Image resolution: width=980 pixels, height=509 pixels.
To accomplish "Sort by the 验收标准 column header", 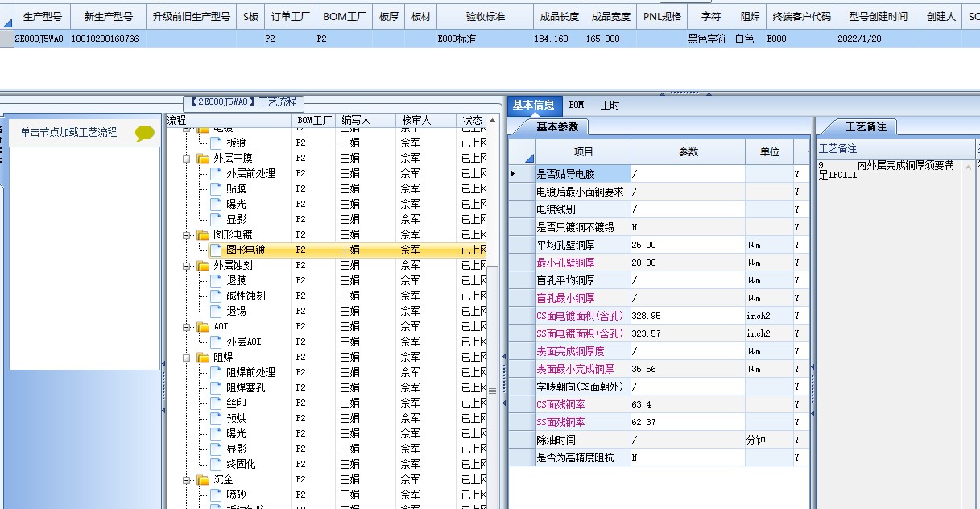I will tap(486, 16).
